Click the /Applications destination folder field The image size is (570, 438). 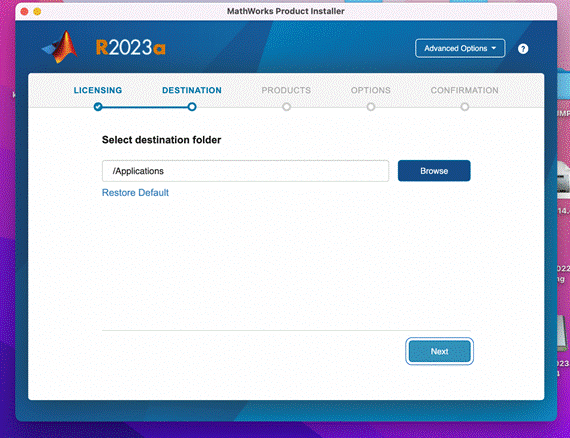click(x=245, y=171)
